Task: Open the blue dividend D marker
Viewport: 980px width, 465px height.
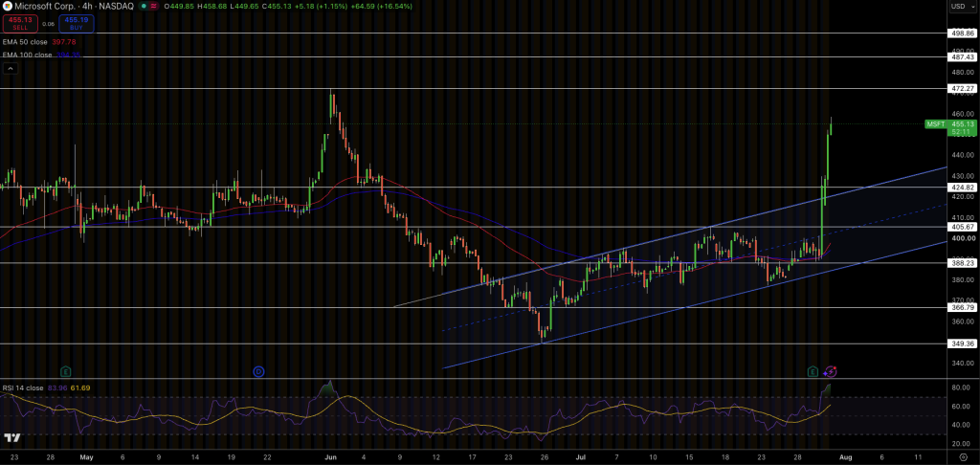Action: (x=258, y=371)
